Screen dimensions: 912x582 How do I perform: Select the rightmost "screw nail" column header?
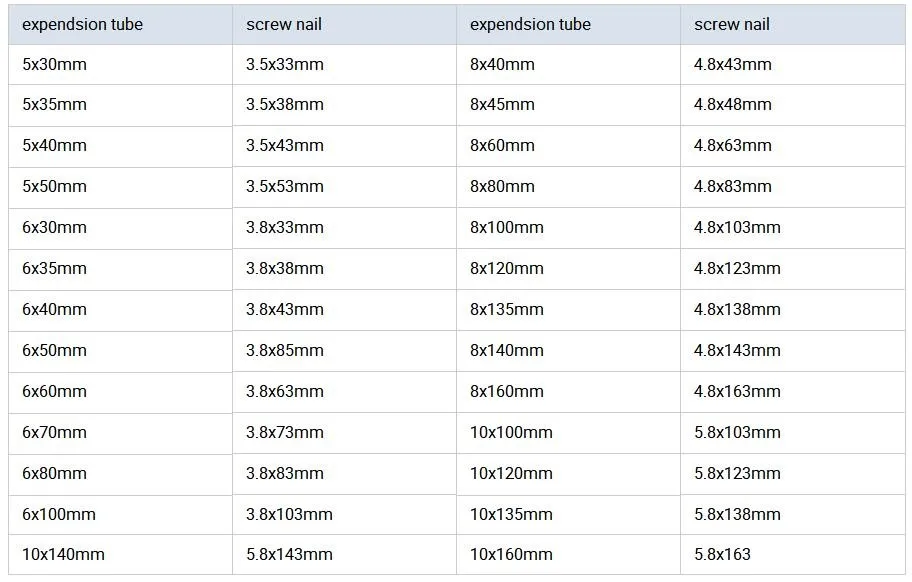coord(732,24)
